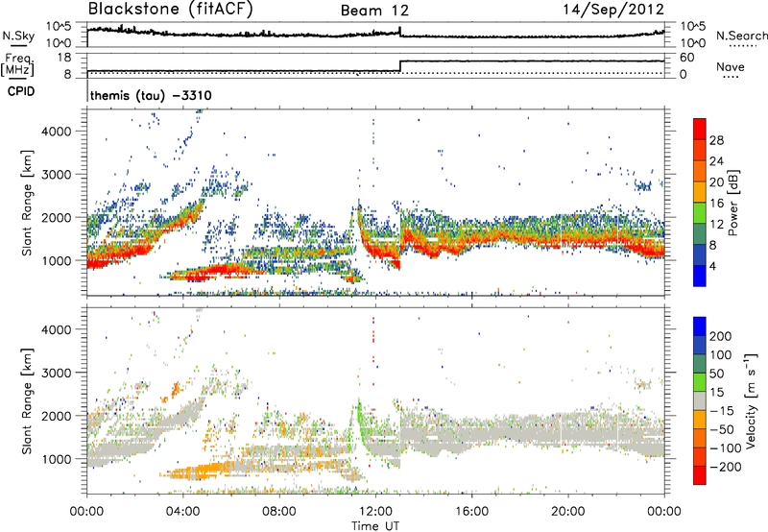This screenshot has width=768, height=532.
Task: Click the '-100' label on Velocity color bar
Action: 725,448
